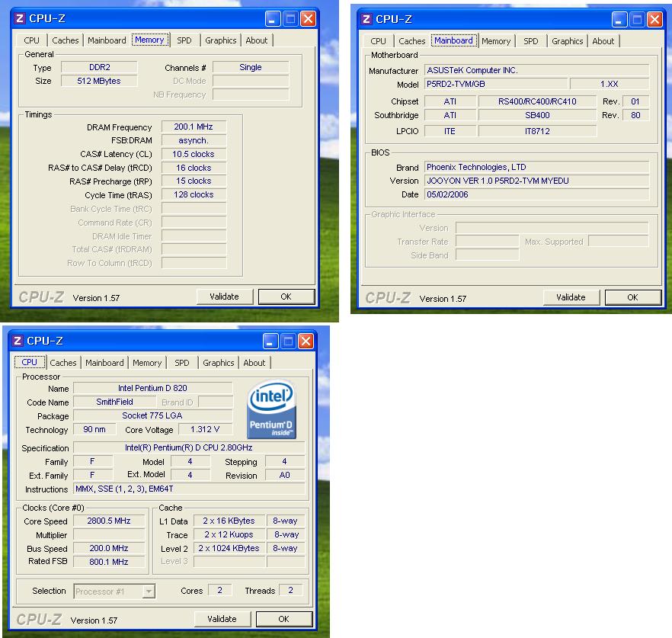Open Graphics tab in bottom CPU window
The width and height of the screenshot is (672, 638).
219,363
